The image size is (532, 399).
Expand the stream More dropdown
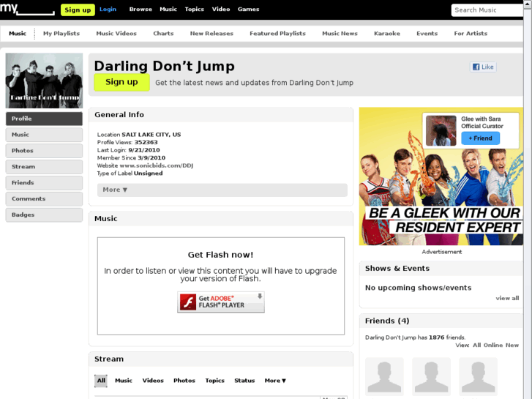tap(275, 381)
